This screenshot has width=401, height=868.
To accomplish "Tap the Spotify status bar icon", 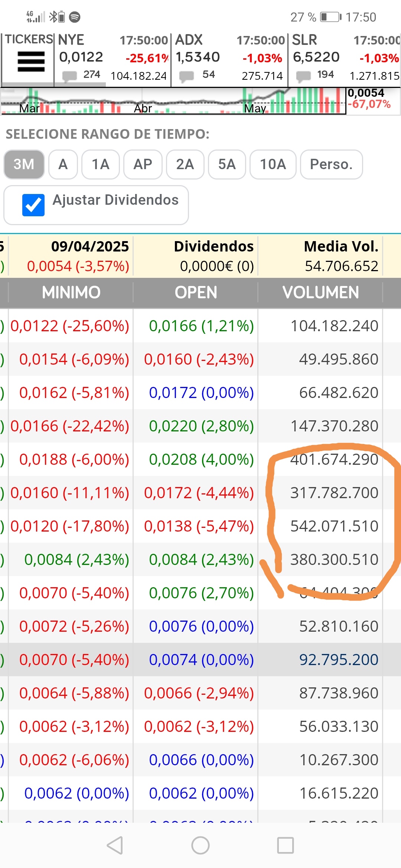I will [x=75, y=17].
